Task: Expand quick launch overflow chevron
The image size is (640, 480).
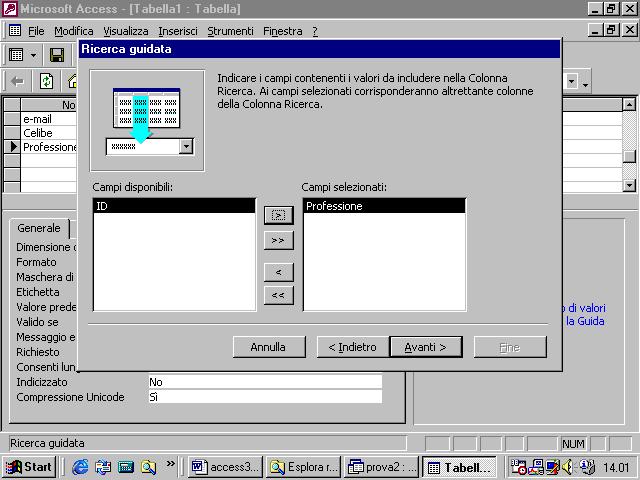Action: [x=171, y=463]
